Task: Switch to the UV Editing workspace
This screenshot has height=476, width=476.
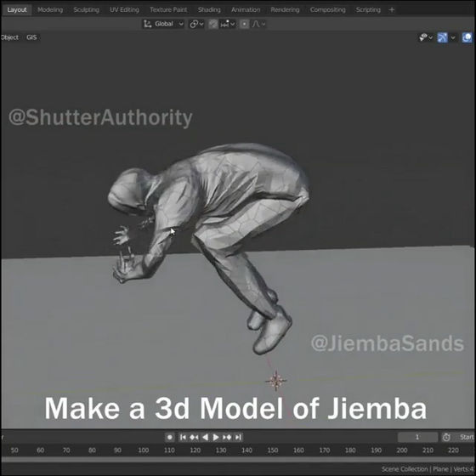Action: tap(124, 9)
